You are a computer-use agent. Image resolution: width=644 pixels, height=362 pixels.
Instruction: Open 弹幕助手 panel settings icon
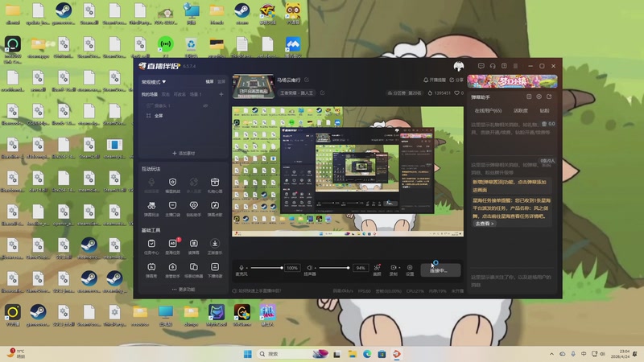click(x=539, y=97)
